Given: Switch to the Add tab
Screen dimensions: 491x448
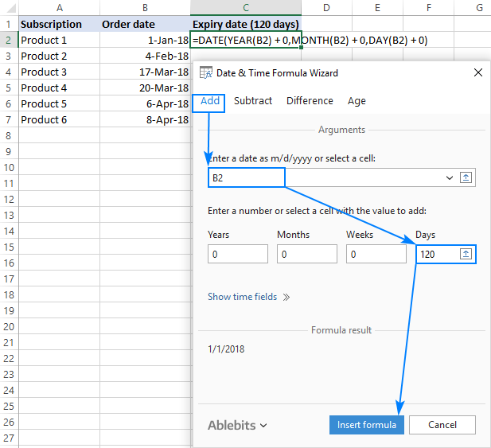Looking at the screenshot, I should (x=210, y=101).
